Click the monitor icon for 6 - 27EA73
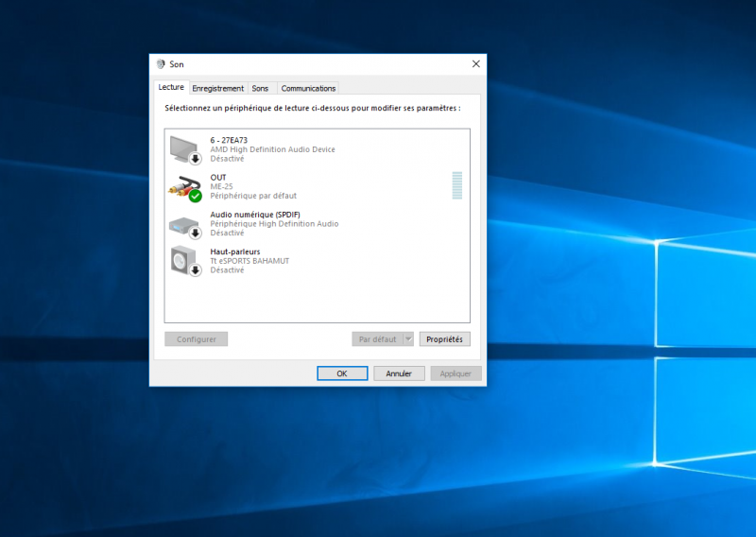 (x=183, y=147)
